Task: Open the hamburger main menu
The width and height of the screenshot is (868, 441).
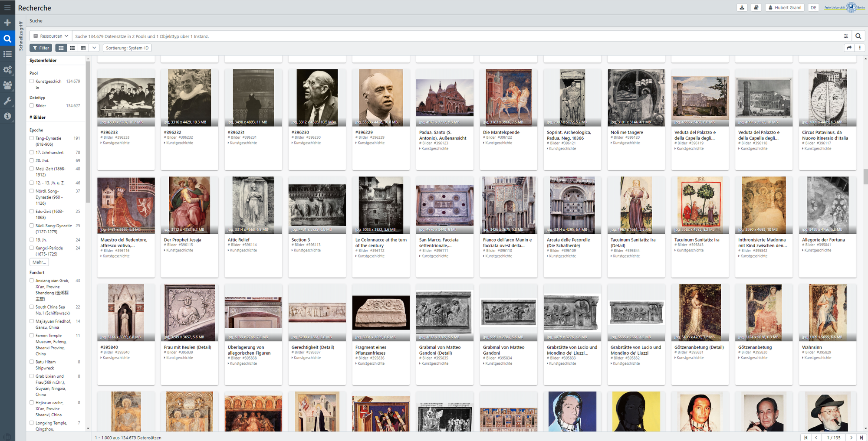Action: click(7, 7)
